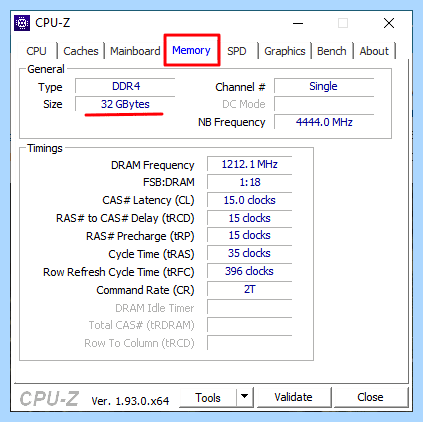Click the CPU-Z title text in title bar
The height and width of the screenshot is (422, 423).
53,23
